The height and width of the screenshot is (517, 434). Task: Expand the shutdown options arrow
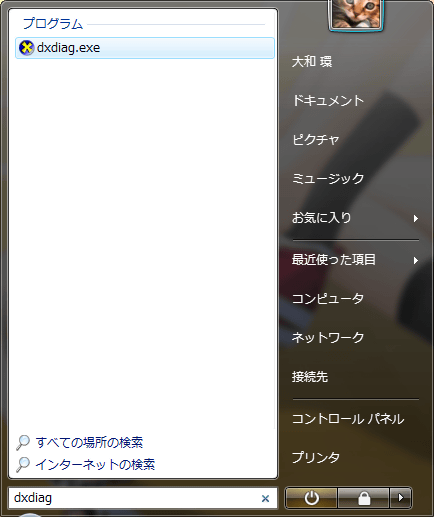click(x=401, y=498)
